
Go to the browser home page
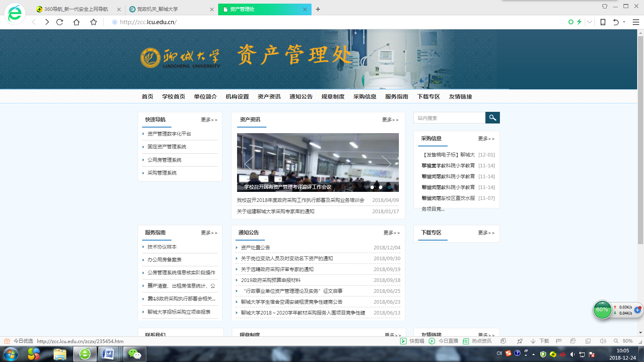click(x=76, y=22)
